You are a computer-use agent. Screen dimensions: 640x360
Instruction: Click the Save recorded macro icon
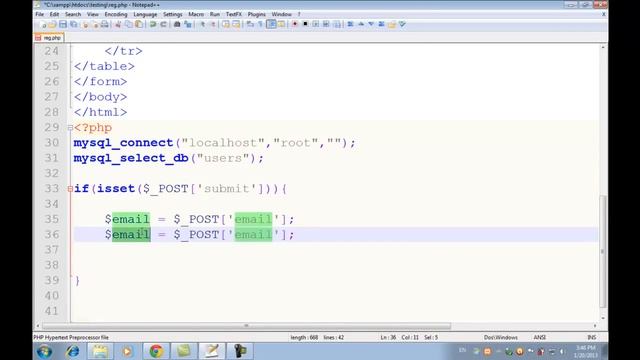(337, 24)
